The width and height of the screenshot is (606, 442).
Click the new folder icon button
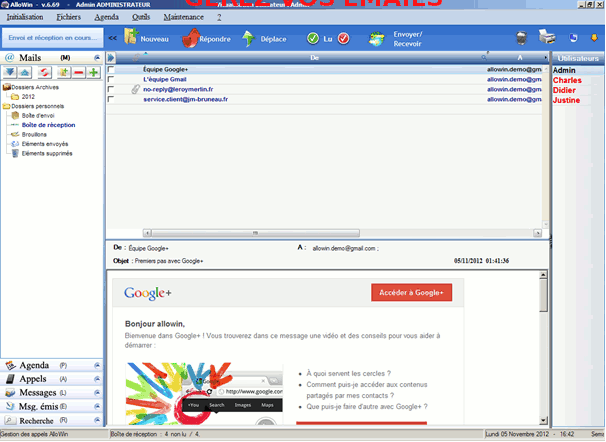click(64, 72)
